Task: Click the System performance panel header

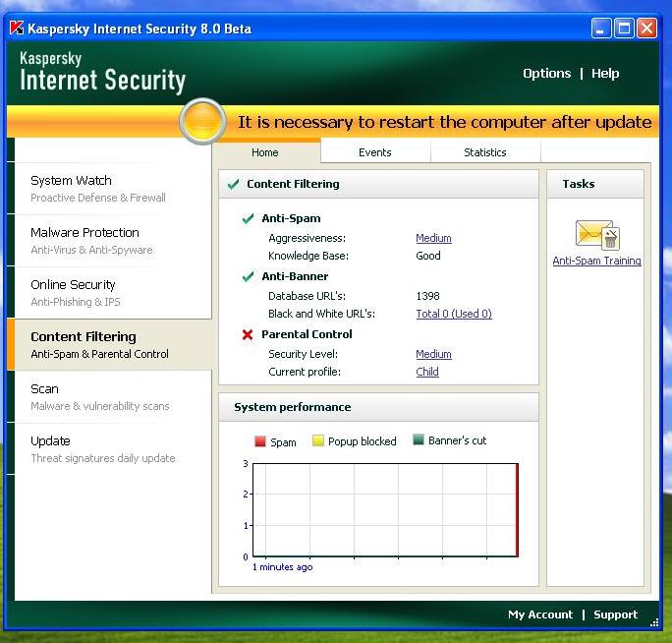Action: [379, 407]
